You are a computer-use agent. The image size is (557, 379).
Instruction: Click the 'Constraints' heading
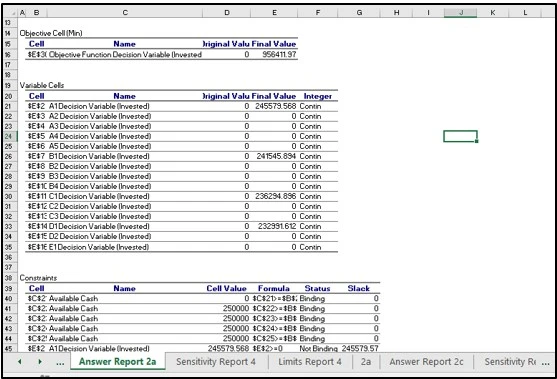38,278
